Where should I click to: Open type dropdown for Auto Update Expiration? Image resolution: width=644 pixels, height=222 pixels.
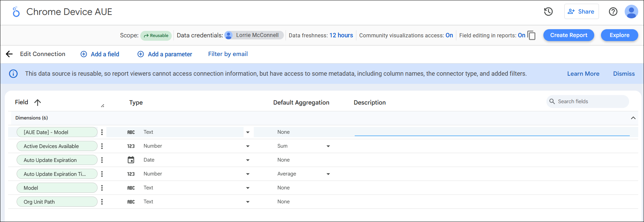pos(248,160)
